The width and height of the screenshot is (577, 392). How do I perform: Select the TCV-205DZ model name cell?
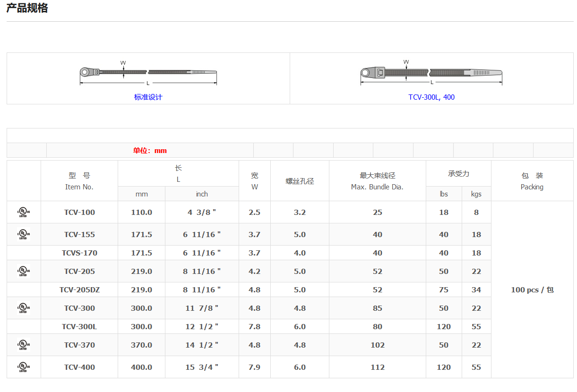pyautogui.click(x=79, y=290)
